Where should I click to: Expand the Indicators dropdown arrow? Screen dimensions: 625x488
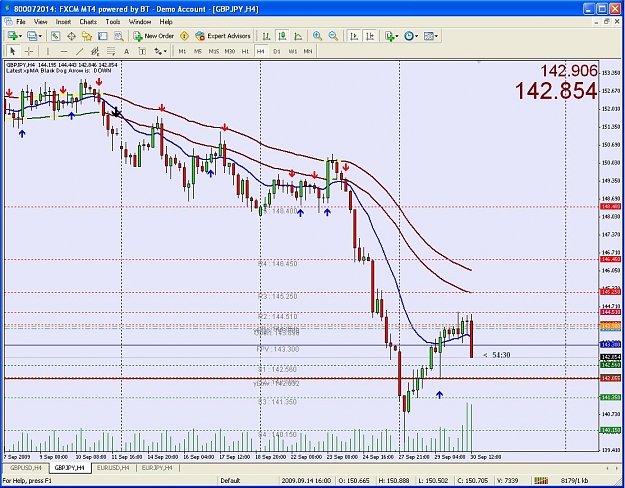point(397,36)
